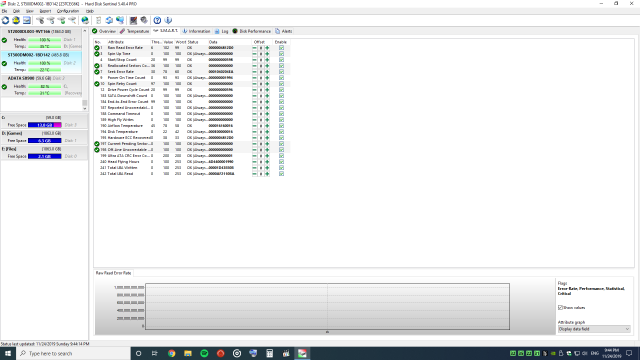Select the Ultra ATA CRC Error Count row
The image size is (640, 360).
[192, 156]
